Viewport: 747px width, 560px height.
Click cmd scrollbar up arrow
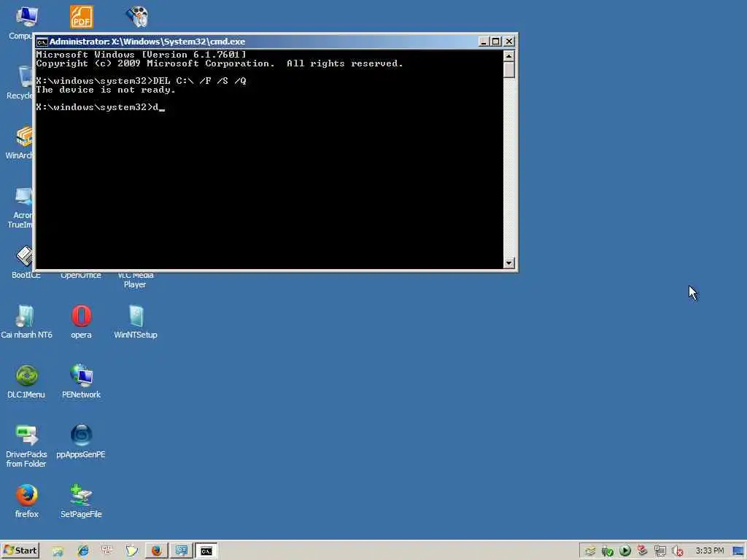pos(508,55)
